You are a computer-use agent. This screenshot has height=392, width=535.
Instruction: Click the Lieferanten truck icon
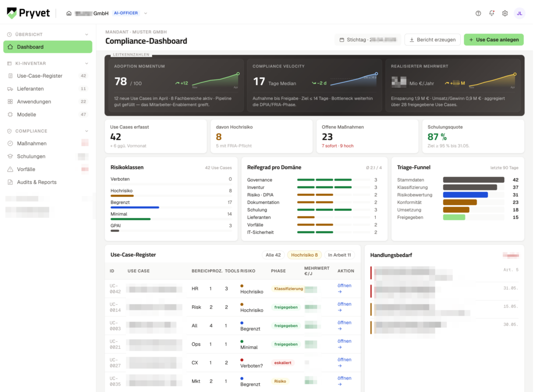10,89
